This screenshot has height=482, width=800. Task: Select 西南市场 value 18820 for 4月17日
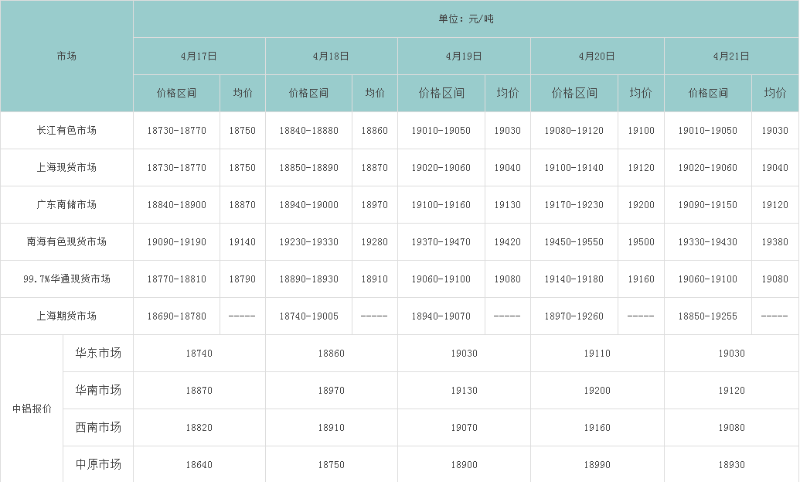click(x=199, y=427)
